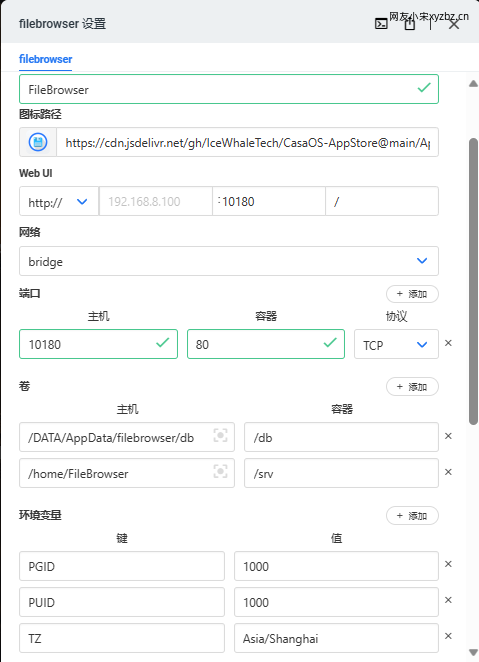The image size is (479, 662).
Task: Click the export settings icon
Action: [409, 24]
